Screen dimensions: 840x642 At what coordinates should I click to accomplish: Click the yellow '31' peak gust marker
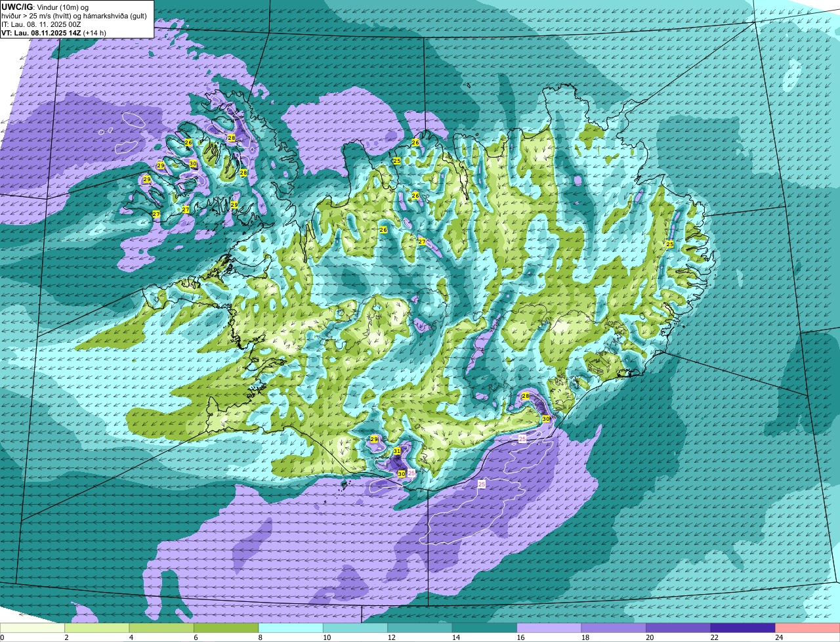[x=397, y=451]
